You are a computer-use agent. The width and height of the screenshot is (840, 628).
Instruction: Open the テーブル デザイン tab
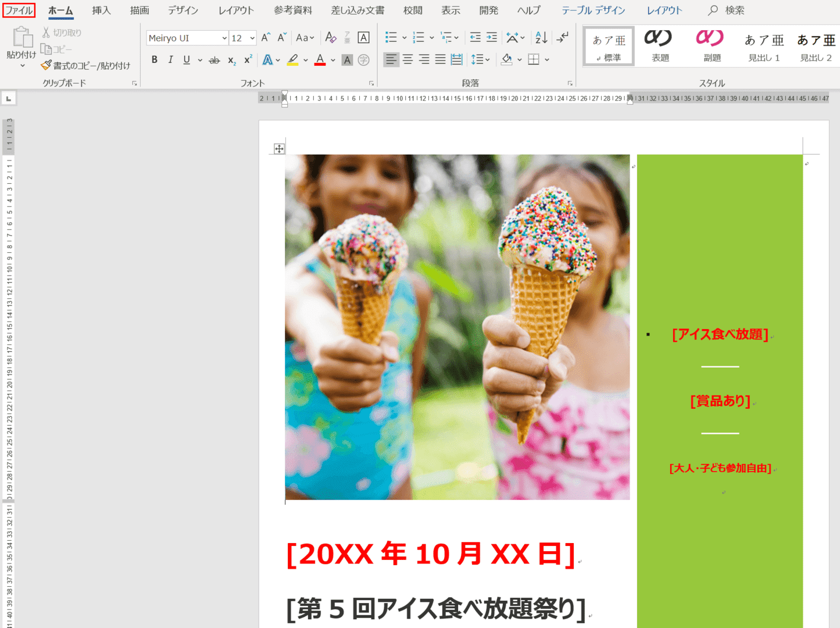594,10
